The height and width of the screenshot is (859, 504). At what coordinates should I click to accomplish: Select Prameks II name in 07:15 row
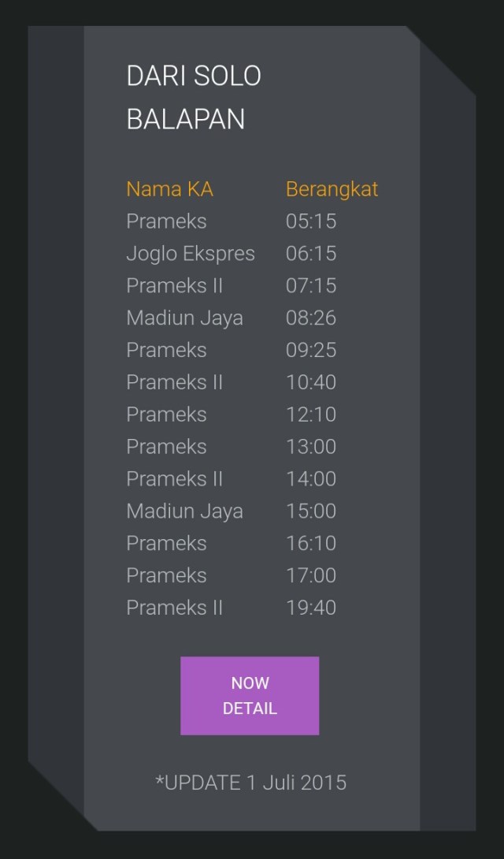point(174,286)
